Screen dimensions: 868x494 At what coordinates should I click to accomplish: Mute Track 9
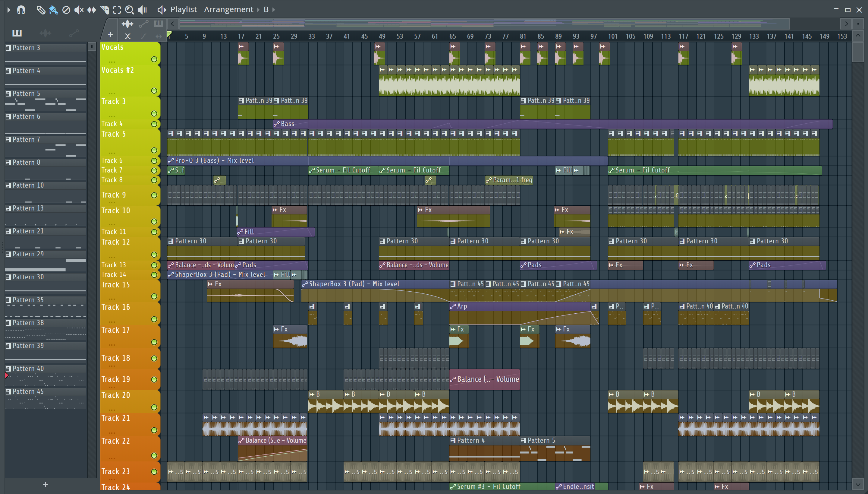coord(154,195)
